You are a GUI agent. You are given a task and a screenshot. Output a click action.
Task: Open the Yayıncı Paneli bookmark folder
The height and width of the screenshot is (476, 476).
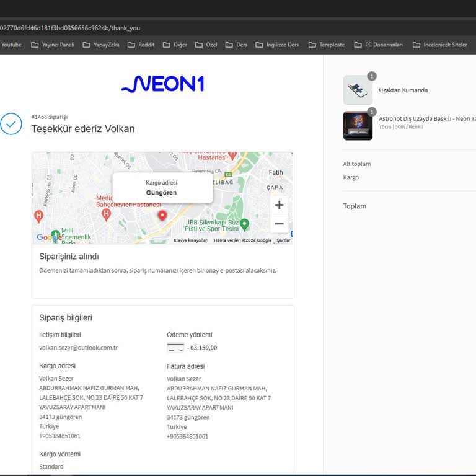[53, 45]
